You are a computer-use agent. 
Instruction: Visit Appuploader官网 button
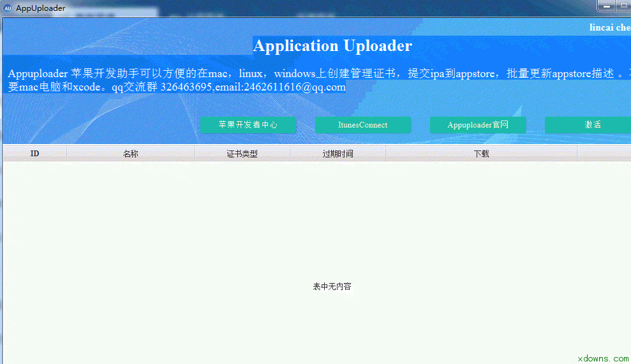pyautogui.click(x=478, y=125)
